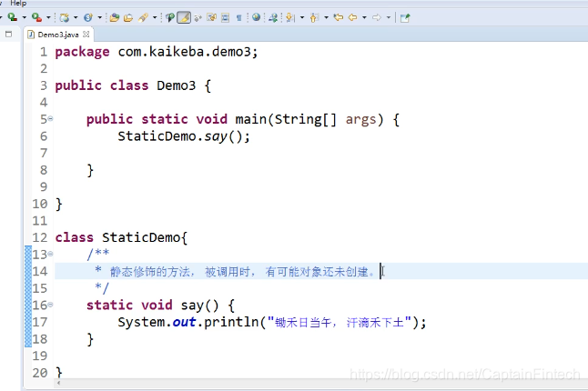This screenshot has height=391, width=588.
Task: Click line number 10 in the gutter
Action: pyautogui.click(x=40, y=204)
